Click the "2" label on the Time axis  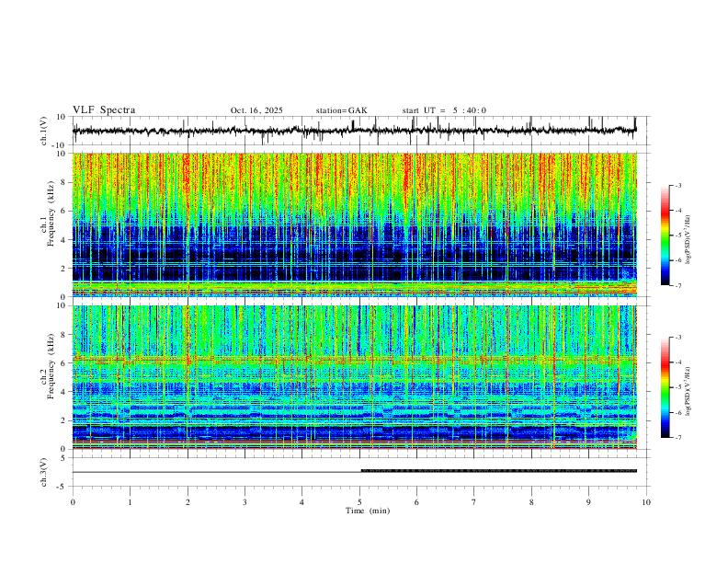click(x=188, y=502)
